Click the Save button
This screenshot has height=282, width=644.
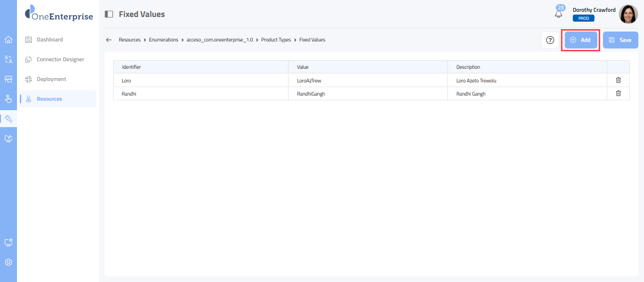tap(620, 40)
